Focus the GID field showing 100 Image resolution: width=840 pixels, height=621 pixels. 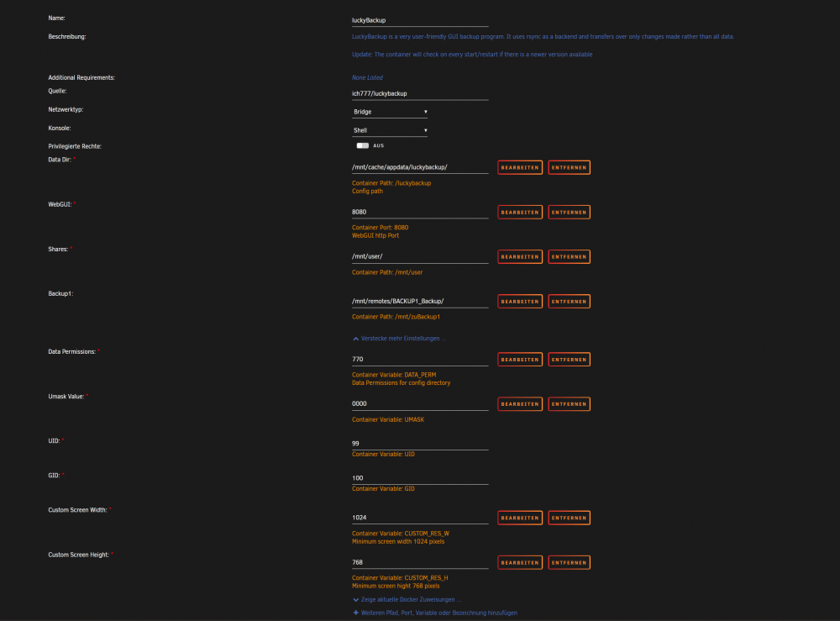pos(420,478)
